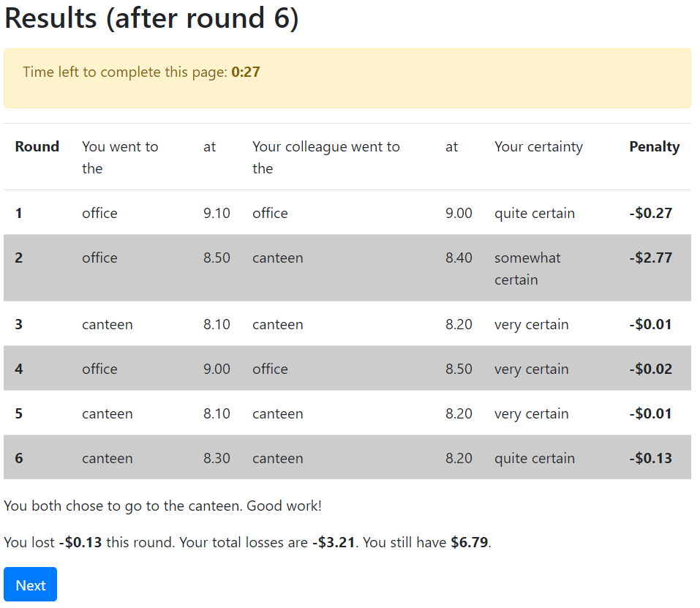
Task: Click the round 4 row number
Action: click(x=19, y=369)
